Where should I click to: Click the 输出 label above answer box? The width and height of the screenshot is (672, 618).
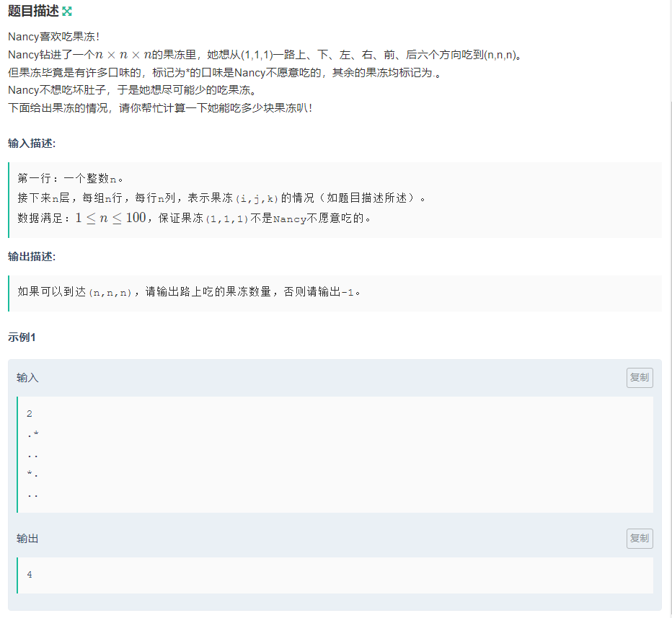pyautogui.click(x=27, y=538)
